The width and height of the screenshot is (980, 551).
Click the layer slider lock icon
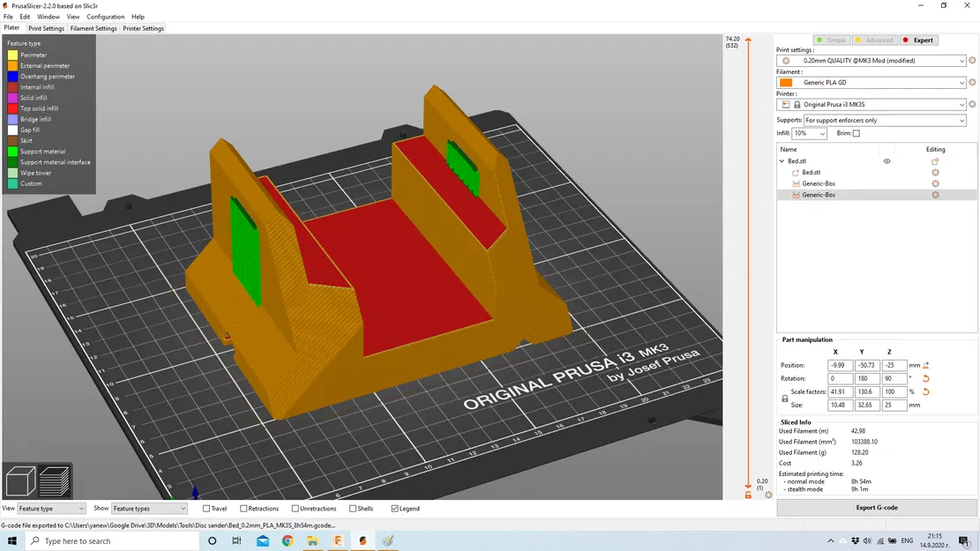point(748,495)
